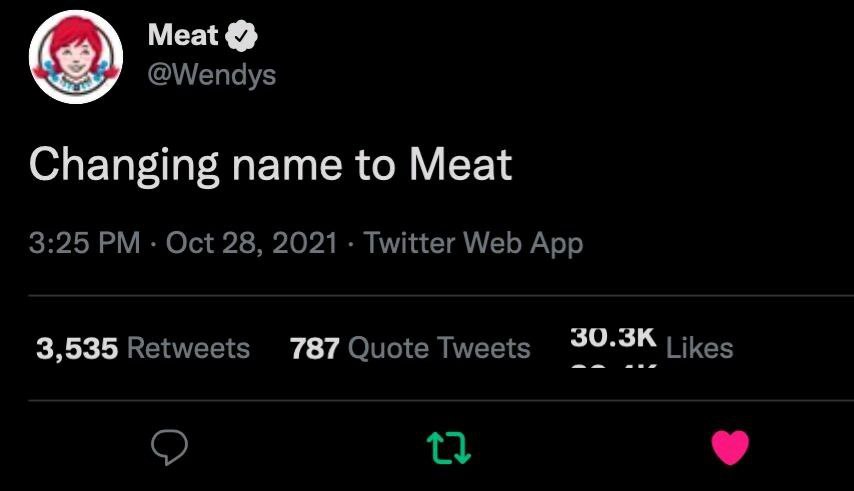Click the 3,535 retweet count number

pyautogui.click(x=77, y=348)
